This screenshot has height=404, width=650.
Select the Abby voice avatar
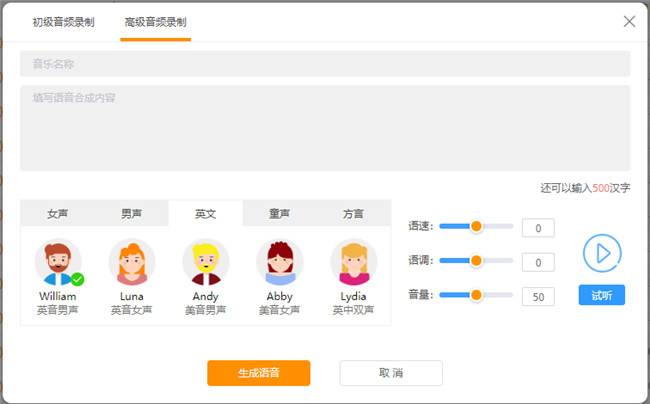tap(280, 262)
